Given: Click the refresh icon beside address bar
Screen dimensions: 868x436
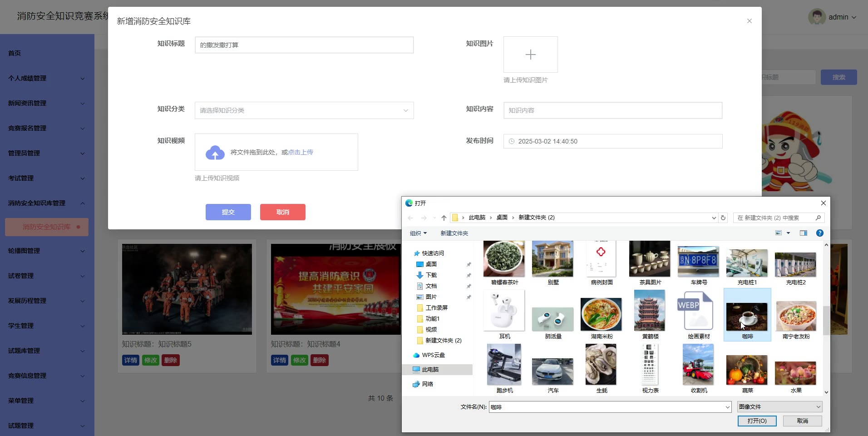Looking at the screenshot, I should 723,218.
